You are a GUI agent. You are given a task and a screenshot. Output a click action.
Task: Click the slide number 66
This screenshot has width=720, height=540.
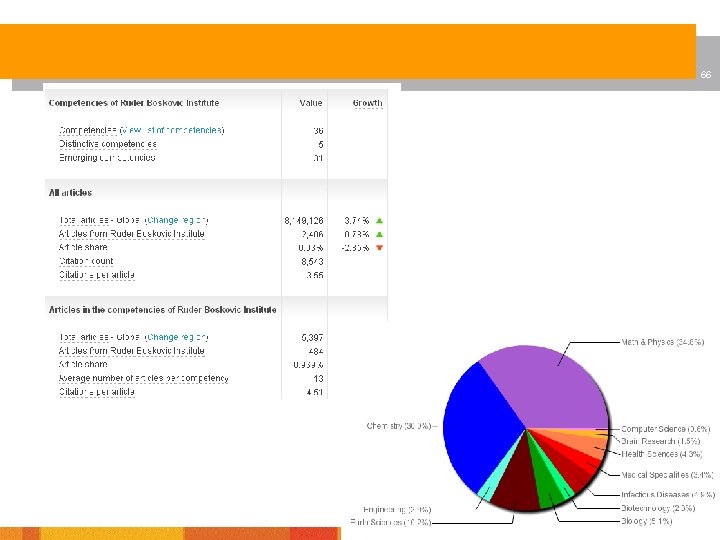(706, 74)
